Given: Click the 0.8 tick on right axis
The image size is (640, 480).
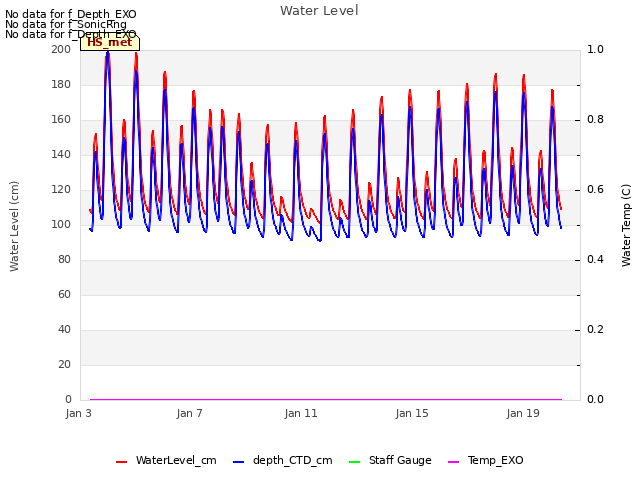Looking at the screenshot, I should (595, 120).
